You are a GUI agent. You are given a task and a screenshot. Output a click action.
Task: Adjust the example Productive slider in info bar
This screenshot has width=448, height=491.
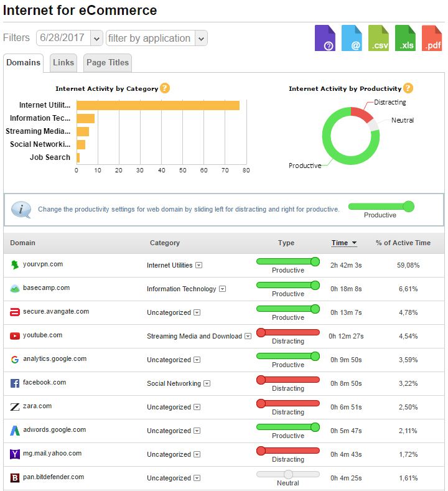pos(380,207)
